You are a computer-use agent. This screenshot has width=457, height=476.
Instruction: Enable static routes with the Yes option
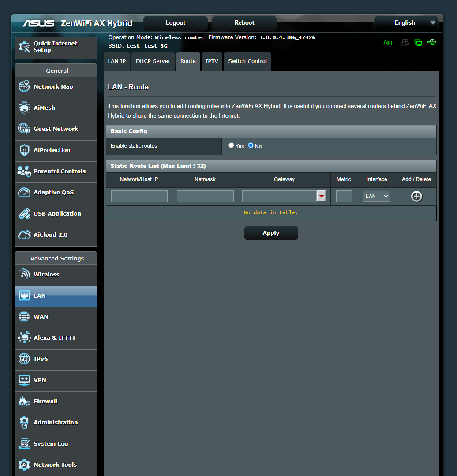[x=231, y=145]
